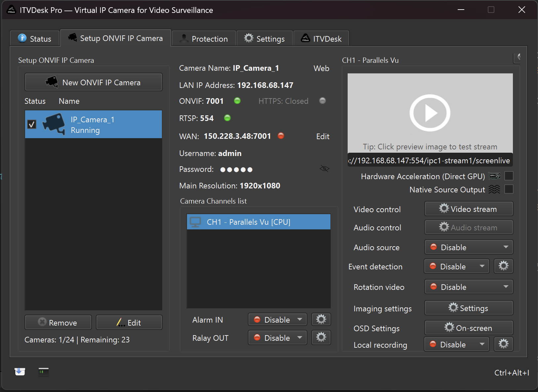Click the RTSP 554 green status indicator

pos(227,118)
